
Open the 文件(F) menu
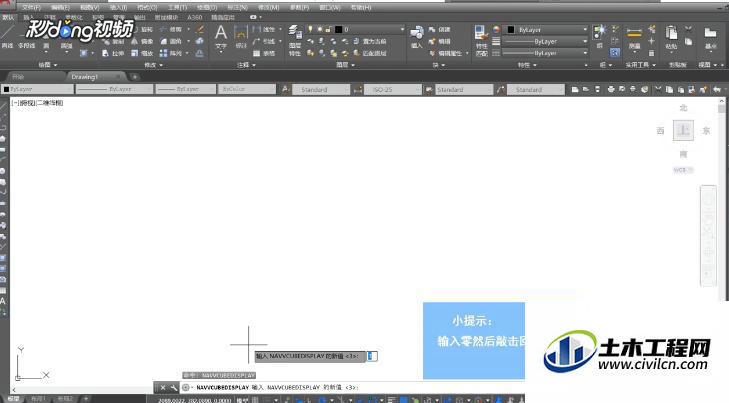pyautogui.click(x=32, y=7)
